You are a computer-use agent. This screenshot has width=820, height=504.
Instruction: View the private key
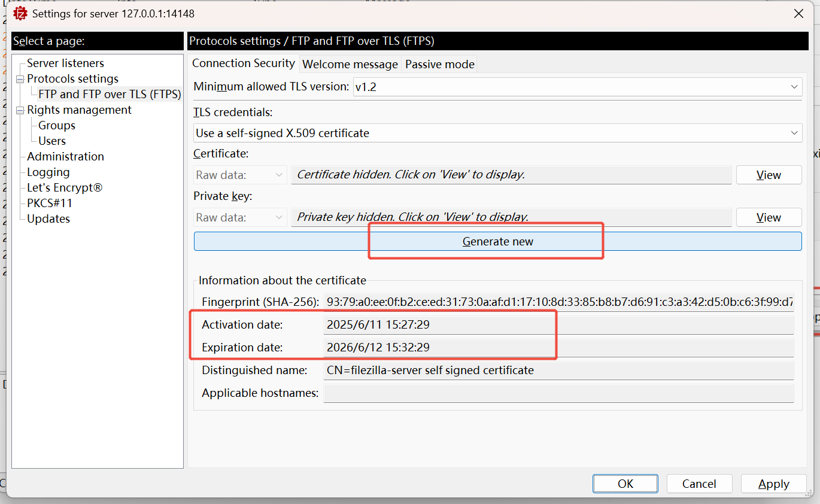pyautogui.click(x=769, y=217)
